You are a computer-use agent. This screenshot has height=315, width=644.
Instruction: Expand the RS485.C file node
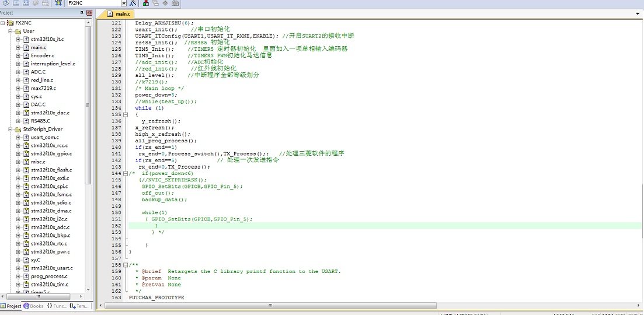click(18, 121)
